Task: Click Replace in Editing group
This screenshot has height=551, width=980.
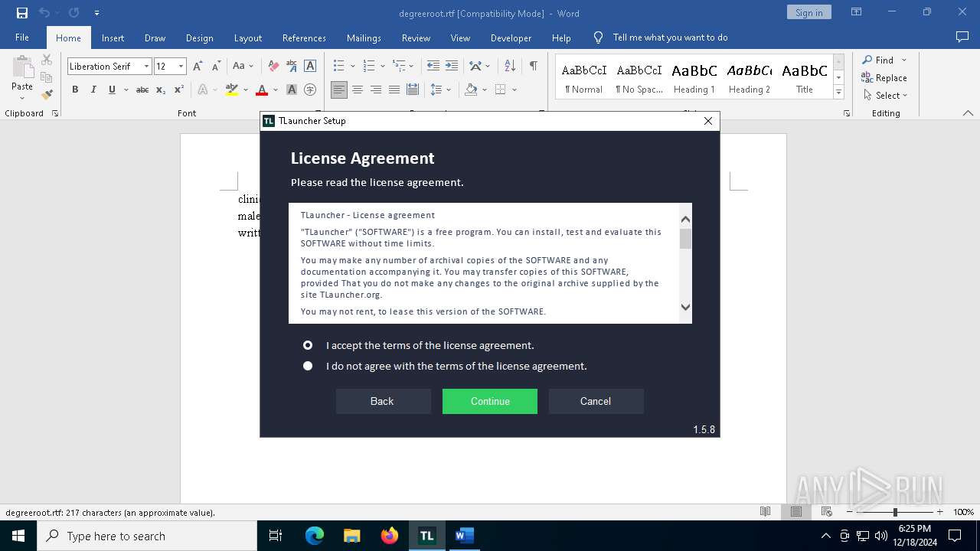Action: click(884, 77)
